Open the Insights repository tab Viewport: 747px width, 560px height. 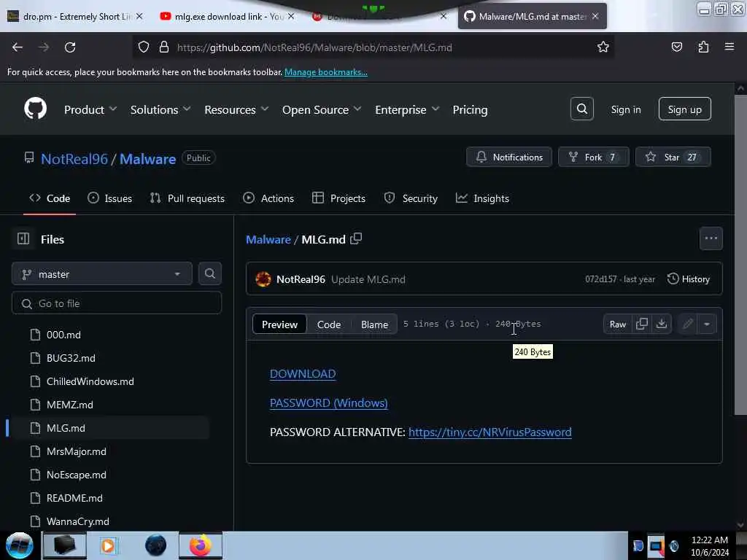pos(482,198)
